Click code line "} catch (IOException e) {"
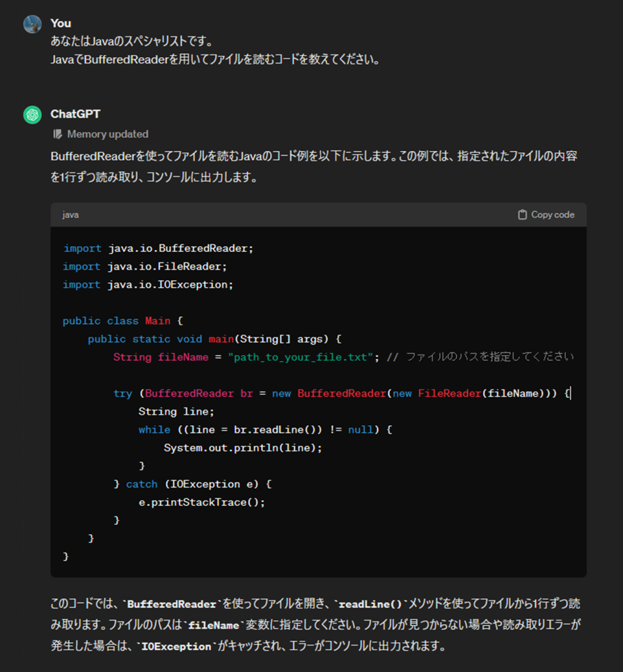Image resolution: width=623 pixels, height=672 pixels. click(193, 484)
